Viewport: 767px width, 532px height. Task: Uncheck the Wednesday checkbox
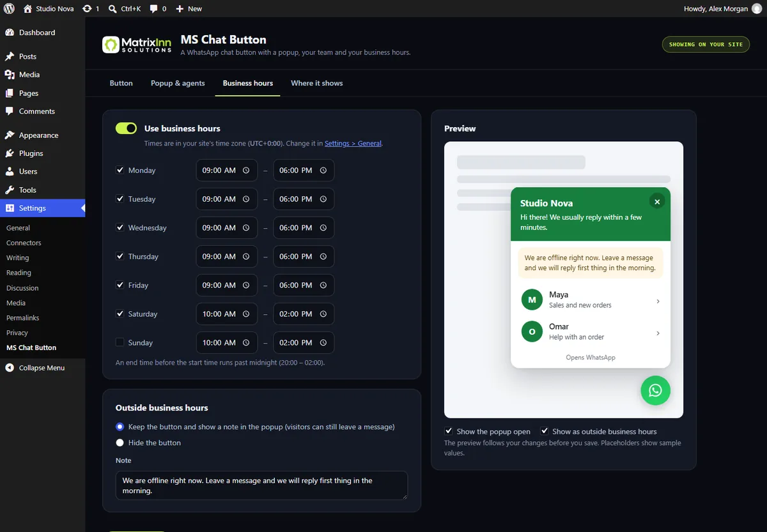pos(120,227)
